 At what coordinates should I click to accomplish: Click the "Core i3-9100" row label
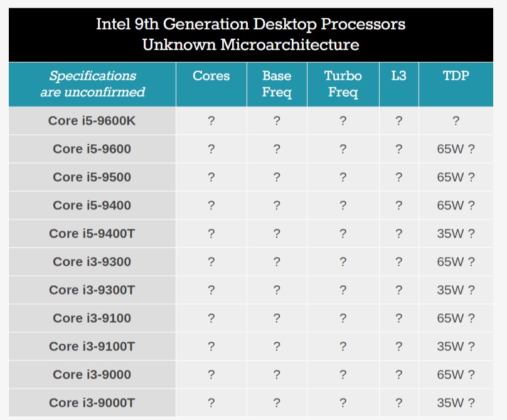[x=92, y=318]
